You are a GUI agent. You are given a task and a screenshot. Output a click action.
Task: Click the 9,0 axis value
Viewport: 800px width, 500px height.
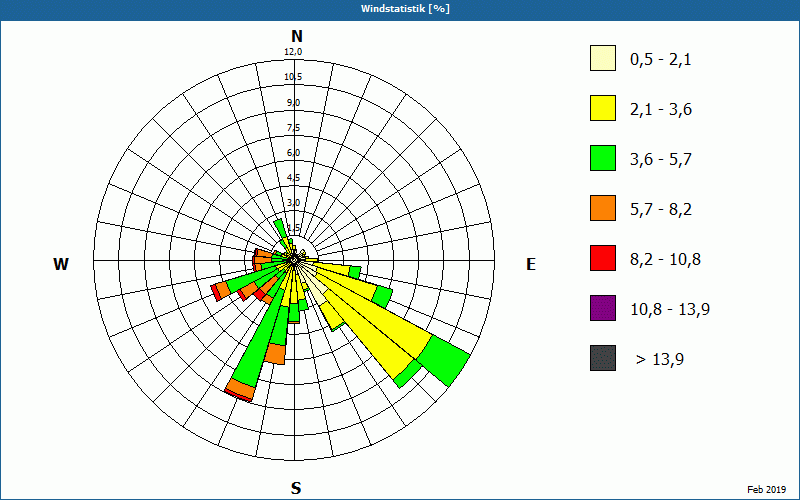(293, 103)
